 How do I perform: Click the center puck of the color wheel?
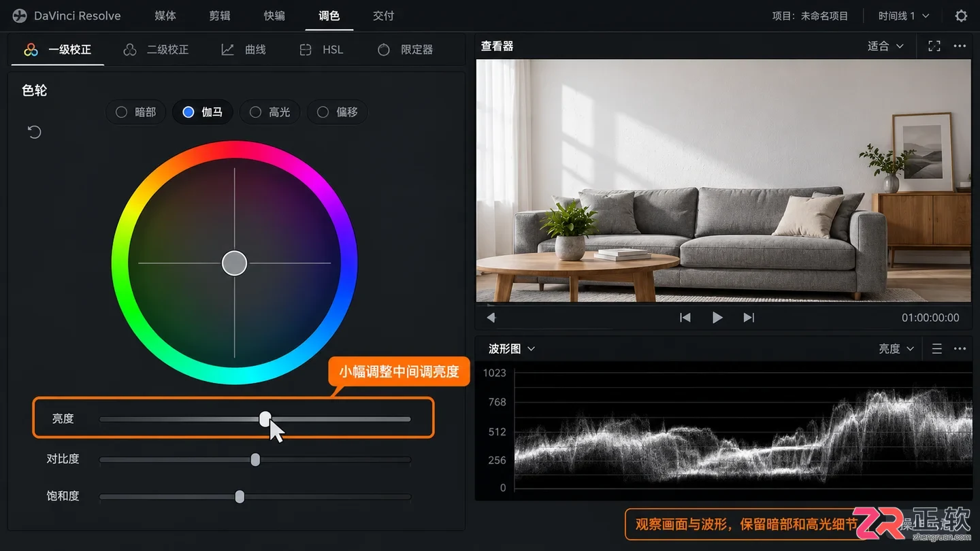235,263
